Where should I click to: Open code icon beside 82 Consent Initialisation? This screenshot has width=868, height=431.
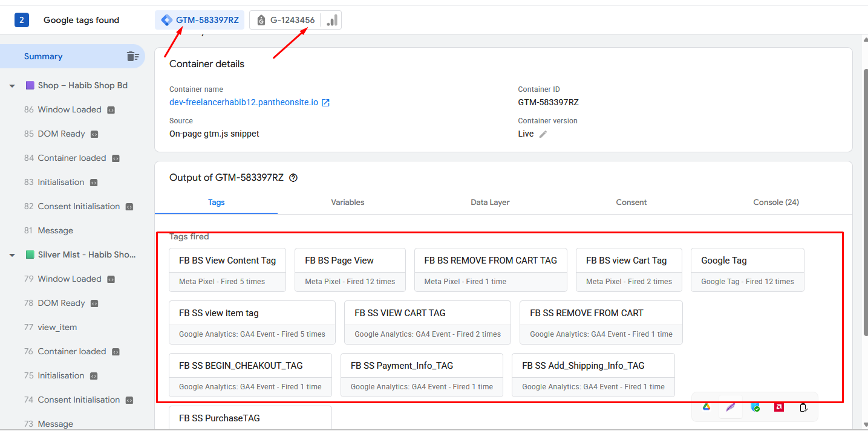pyautogui.click(x=129, y=207)
